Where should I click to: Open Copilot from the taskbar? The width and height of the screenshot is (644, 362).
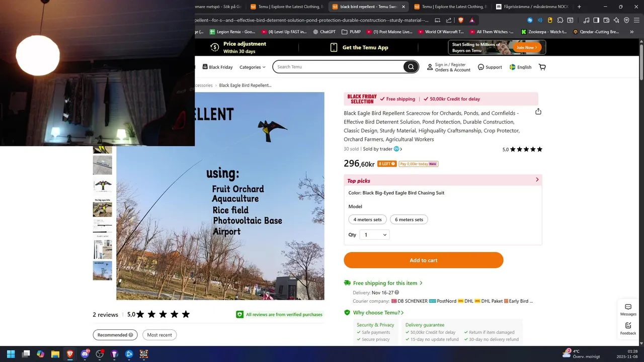[41, 354]
